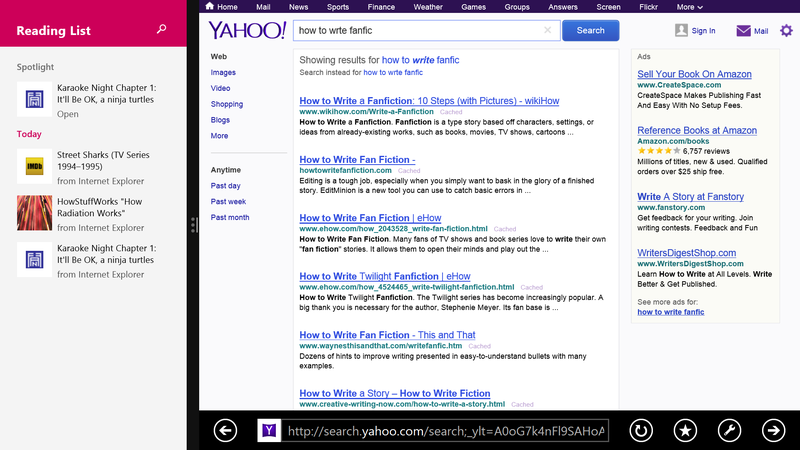The width and height of the screenshot is (800, 450).
Task: Search instead for 'how to wrte fanfic'
Action: 393,72
